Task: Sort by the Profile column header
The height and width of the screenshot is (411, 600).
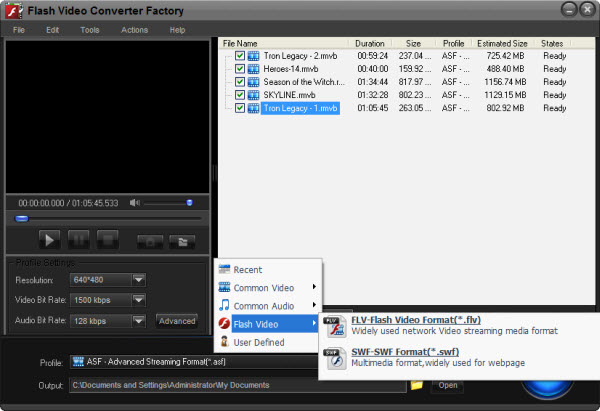Action: pos(453,44)
